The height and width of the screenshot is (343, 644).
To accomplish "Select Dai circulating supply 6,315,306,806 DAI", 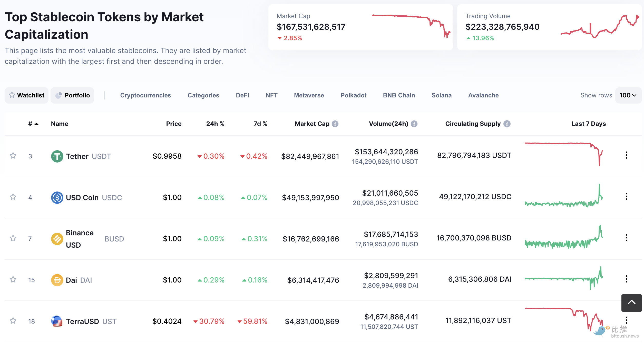I will [480, 279].
